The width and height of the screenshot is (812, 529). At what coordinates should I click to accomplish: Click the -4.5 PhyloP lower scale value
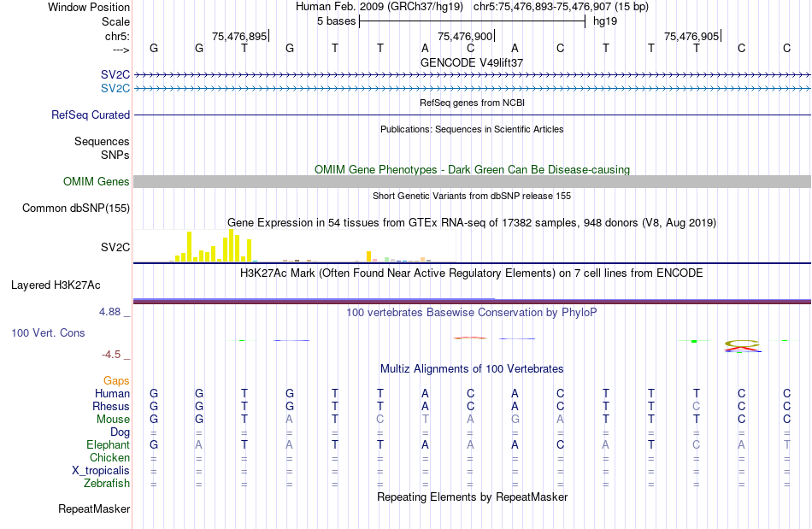111,354
